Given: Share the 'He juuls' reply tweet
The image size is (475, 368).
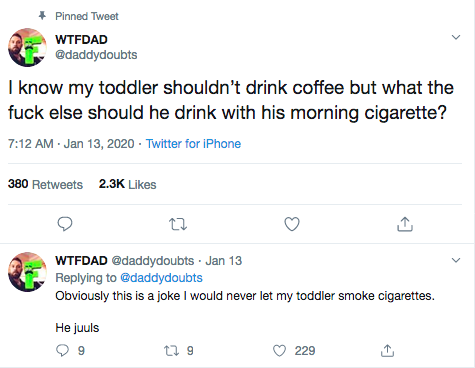Looking at the screenshot, I should [x=387, y=351].
